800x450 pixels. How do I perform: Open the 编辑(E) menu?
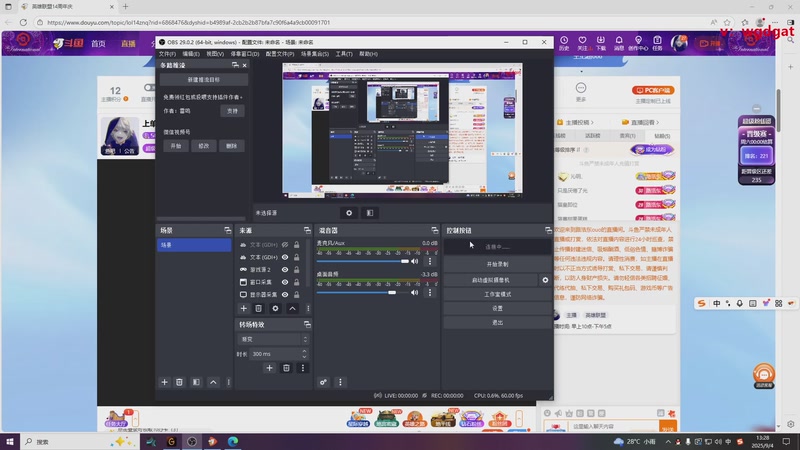pos(191,54)
